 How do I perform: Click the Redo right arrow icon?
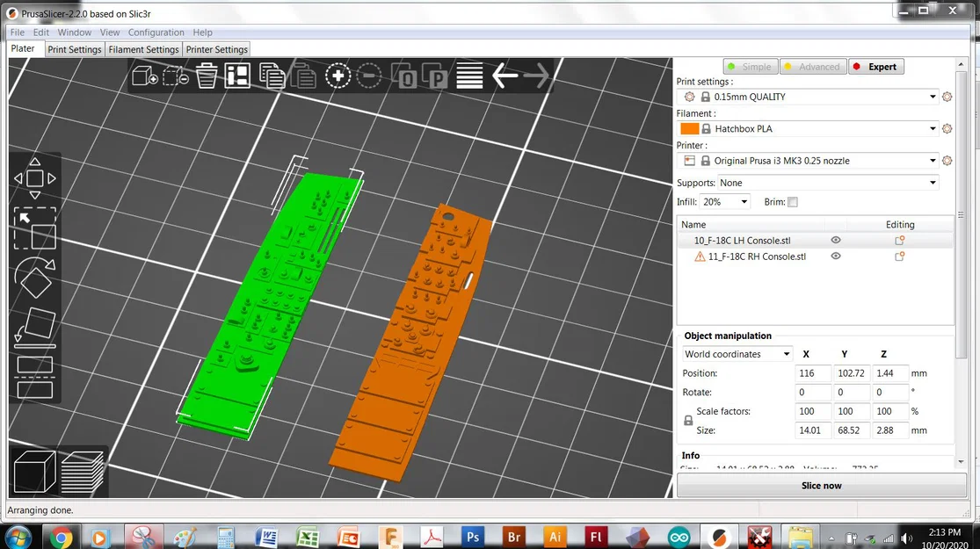point(537,76)
